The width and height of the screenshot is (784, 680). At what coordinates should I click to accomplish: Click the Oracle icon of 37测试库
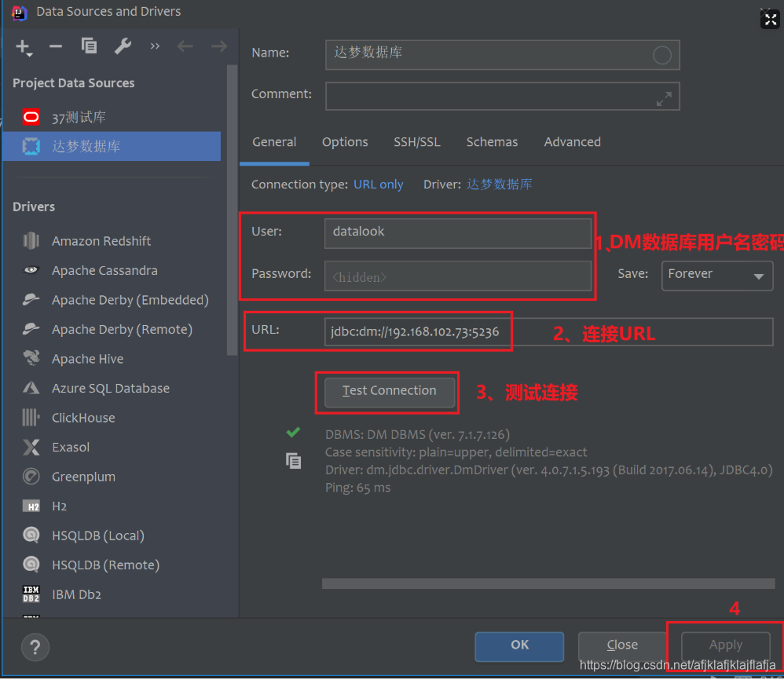(31, 118)
